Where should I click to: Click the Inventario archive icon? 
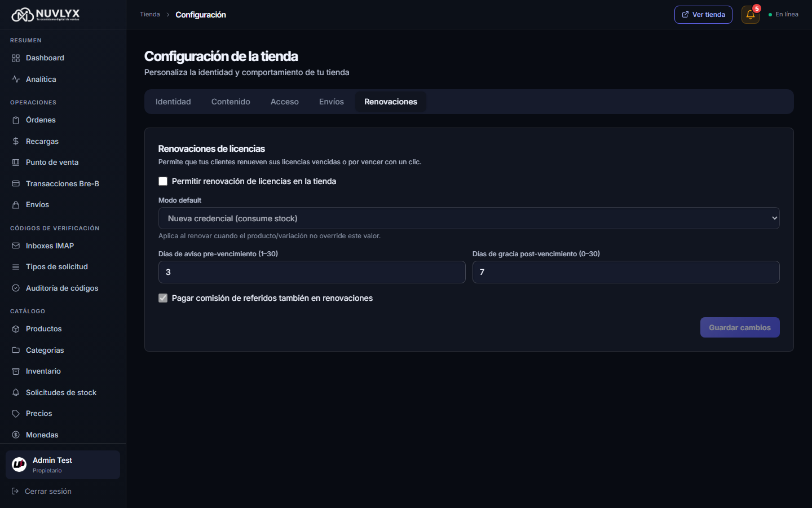[x=16, y=371]
